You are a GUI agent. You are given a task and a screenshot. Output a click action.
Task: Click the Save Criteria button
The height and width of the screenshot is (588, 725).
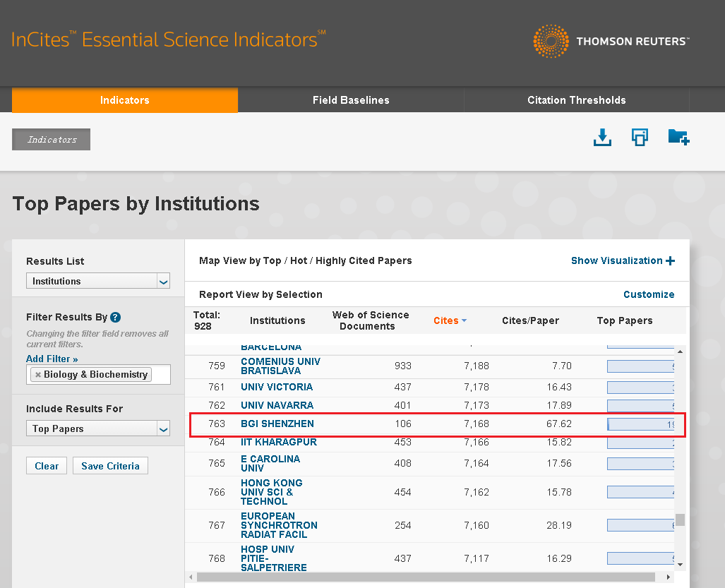point(111,466)
